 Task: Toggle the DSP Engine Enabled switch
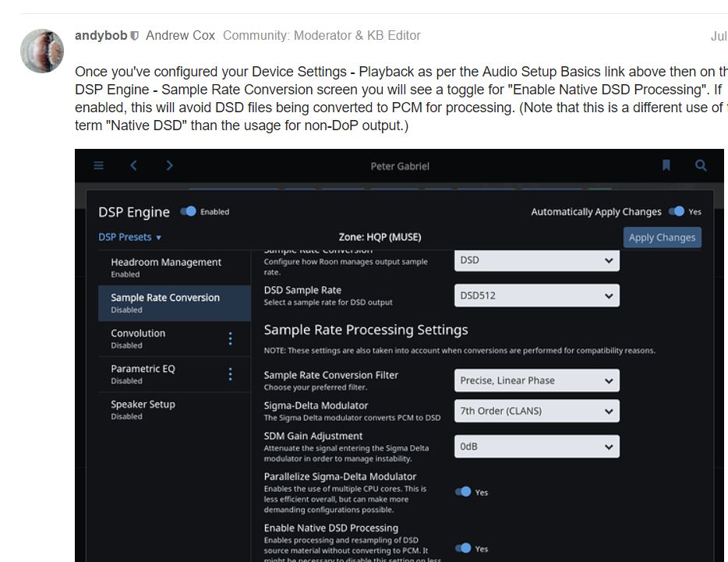point(189,211)
